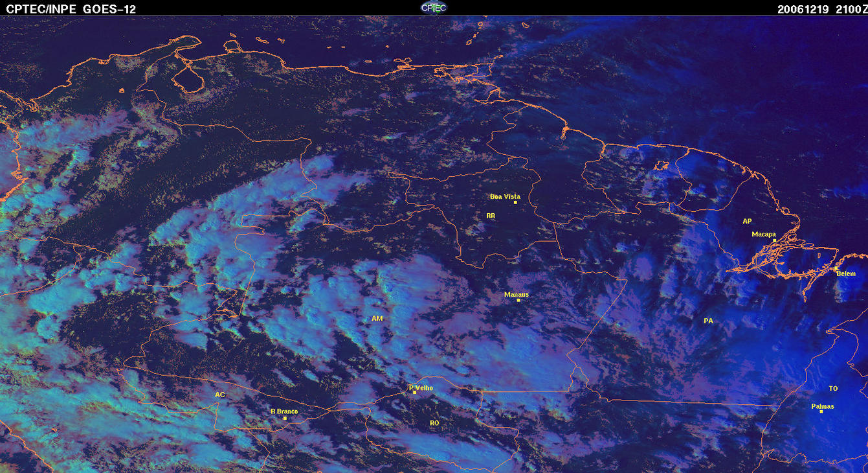This screenshot has width=868, height=473.
Task: Select the AM state label
Action: pos(377,318)
